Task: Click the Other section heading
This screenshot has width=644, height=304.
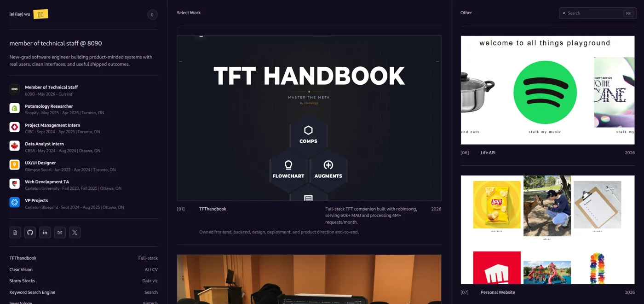Action: 466,13
